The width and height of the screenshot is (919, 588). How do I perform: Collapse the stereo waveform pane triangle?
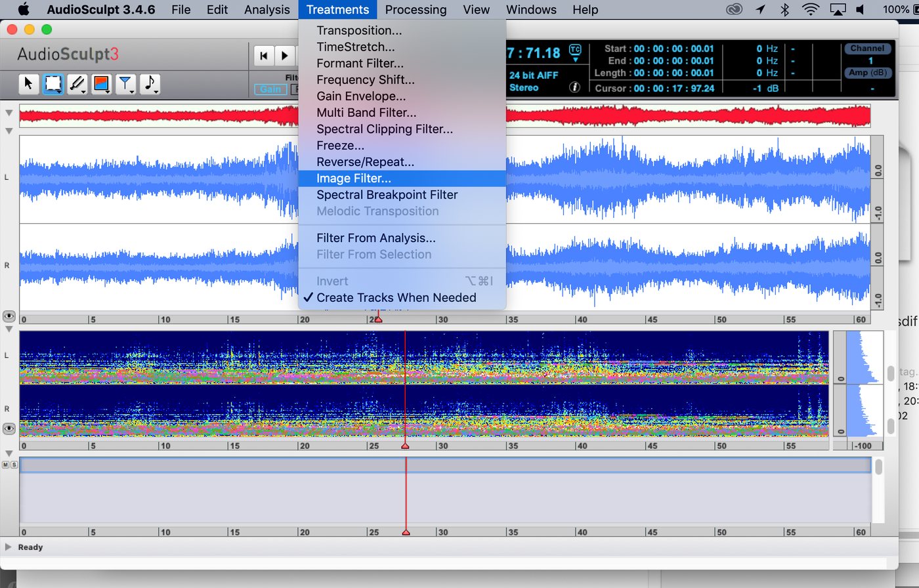tap(9, 131)
